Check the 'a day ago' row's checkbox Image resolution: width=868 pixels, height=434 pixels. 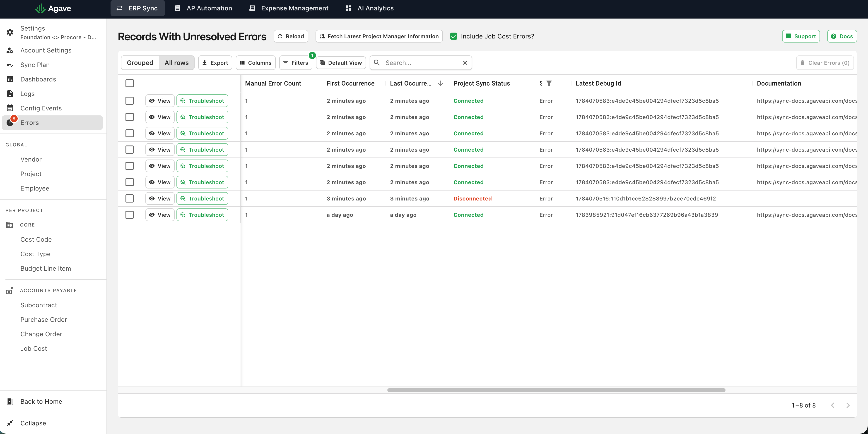tap(129, 215)
